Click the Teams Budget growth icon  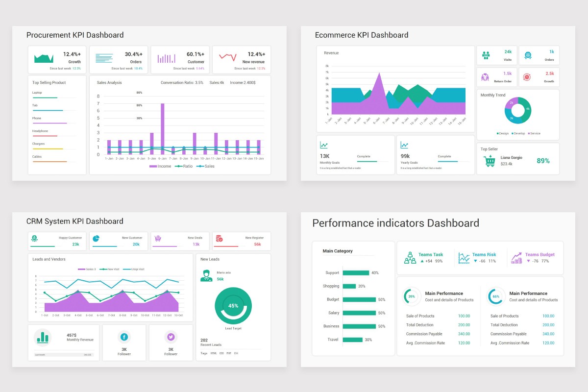516,258
